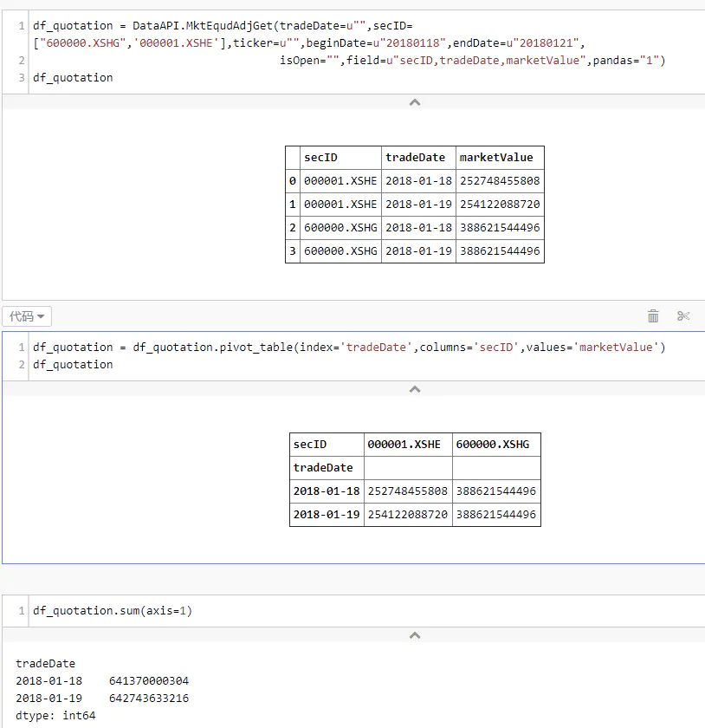Collapse output of the sum(axis=1) cell

coord(415,635)
